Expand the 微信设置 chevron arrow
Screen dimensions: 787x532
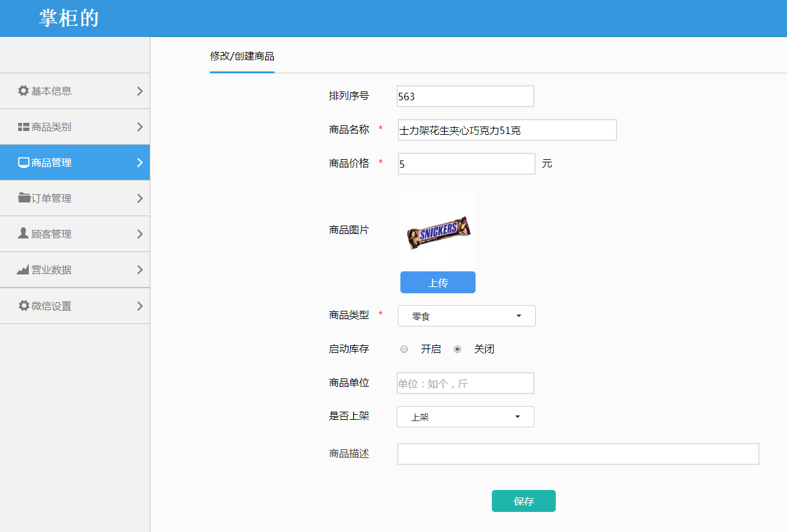coord(140,306)
